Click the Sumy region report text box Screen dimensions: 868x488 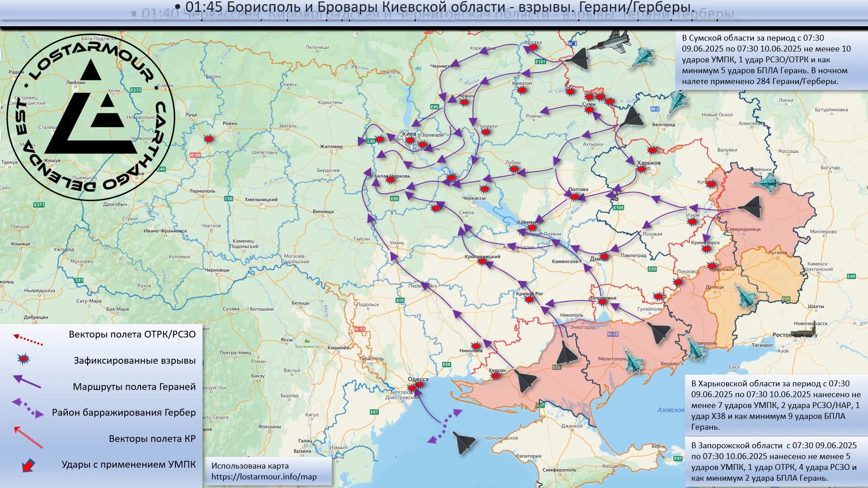(769, 60)
